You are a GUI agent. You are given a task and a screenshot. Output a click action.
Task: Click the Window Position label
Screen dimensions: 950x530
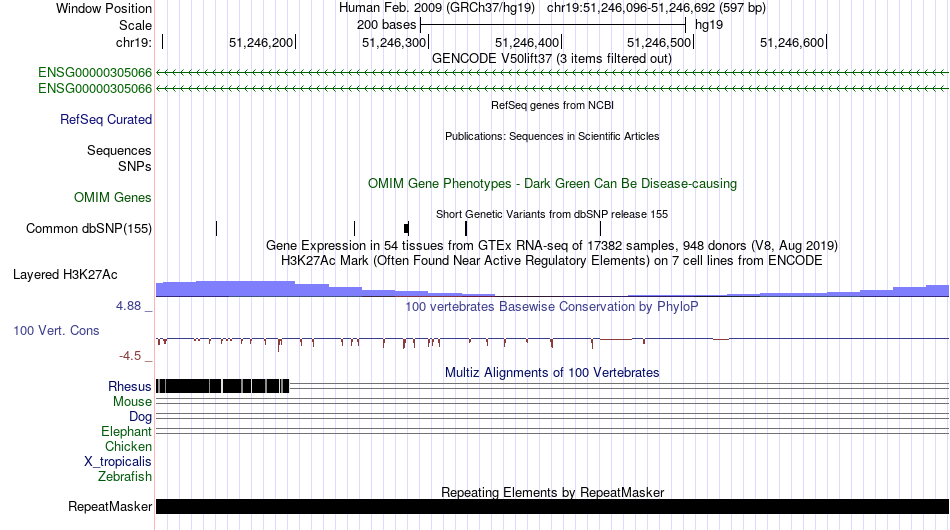point(104,8)
